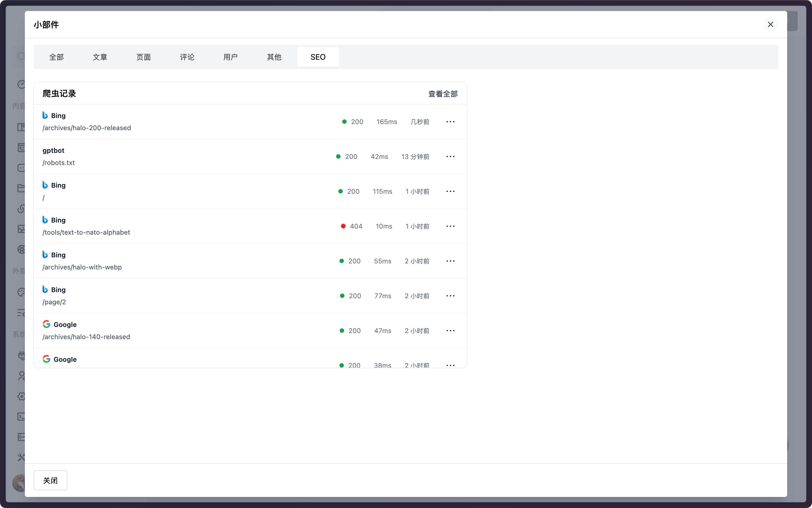
Task: Open more options for Bing halo-200-released entry
Action: tap(450, 122)
